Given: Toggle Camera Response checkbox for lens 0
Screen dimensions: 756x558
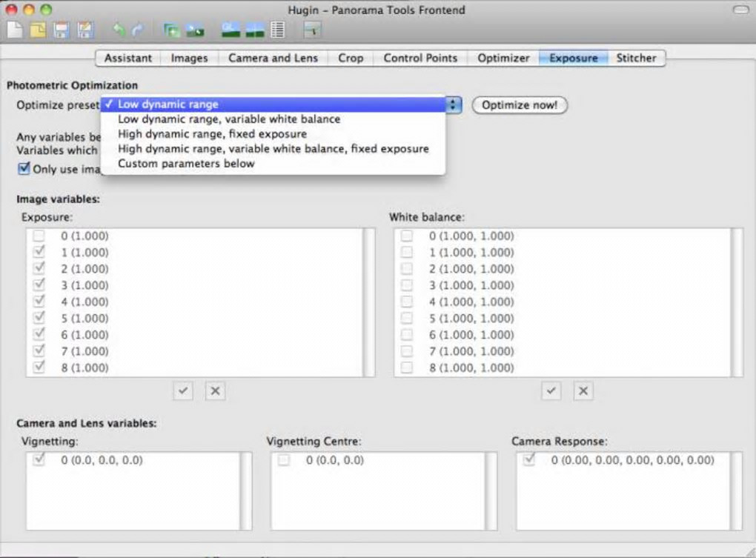Looking at the screenshot, I should pos(529,460).
